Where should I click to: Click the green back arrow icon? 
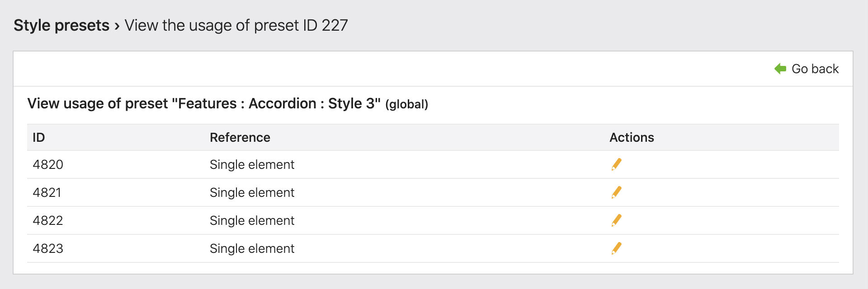(779, 69)
